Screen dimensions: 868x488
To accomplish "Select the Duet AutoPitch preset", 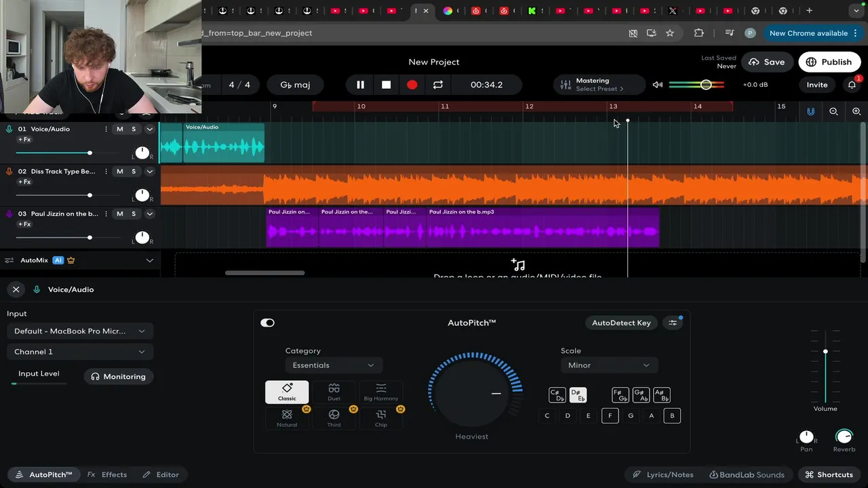I will pyautogui.click(x=334, y=392).
